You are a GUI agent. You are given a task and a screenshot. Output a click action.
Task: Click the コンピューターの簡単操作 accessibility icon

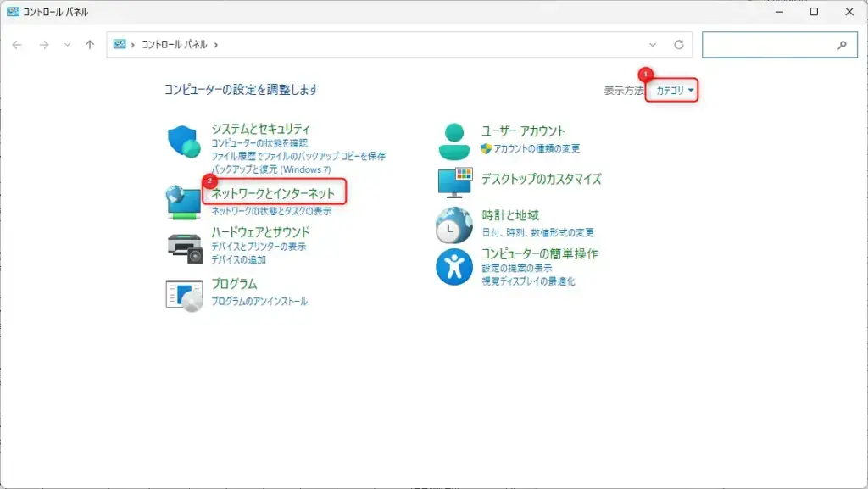pyautogui.click(x=453, y=264)
